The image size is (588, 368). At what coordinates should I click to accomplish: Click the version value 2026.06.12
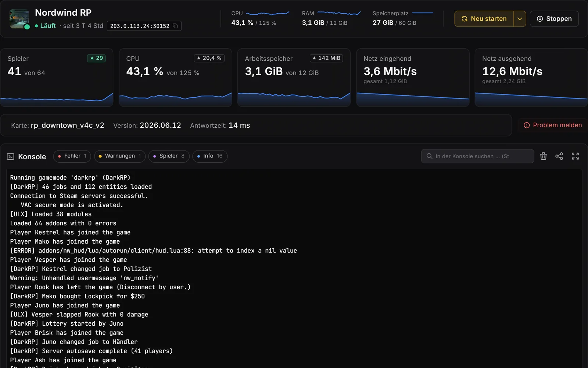pos(160,125)
